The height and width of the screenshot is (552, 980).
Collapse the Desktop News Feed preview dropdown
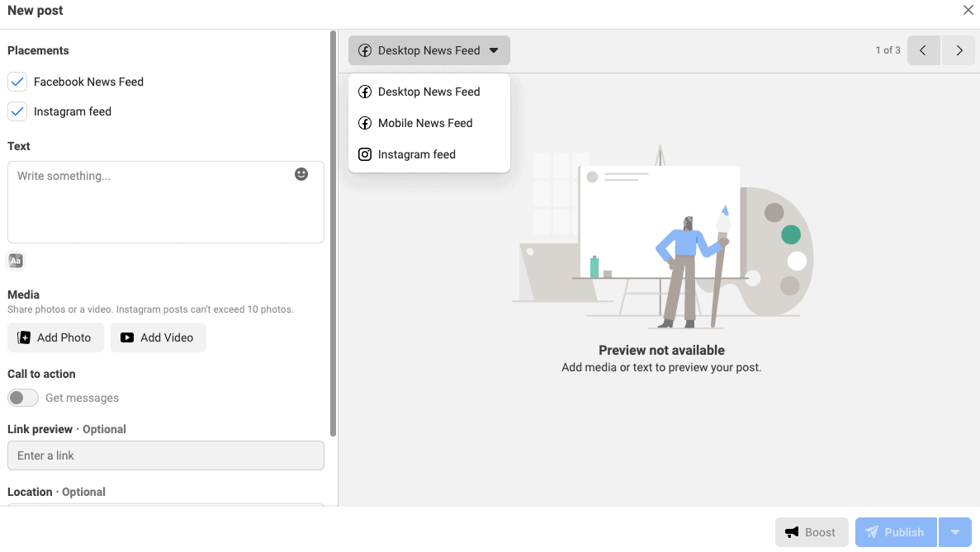[428, 50]
